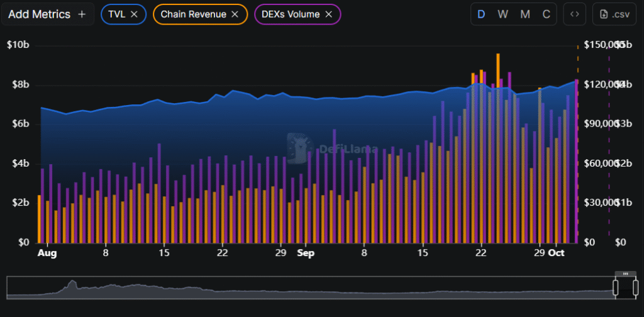Enable the C cumulative view option

[547, 14]
